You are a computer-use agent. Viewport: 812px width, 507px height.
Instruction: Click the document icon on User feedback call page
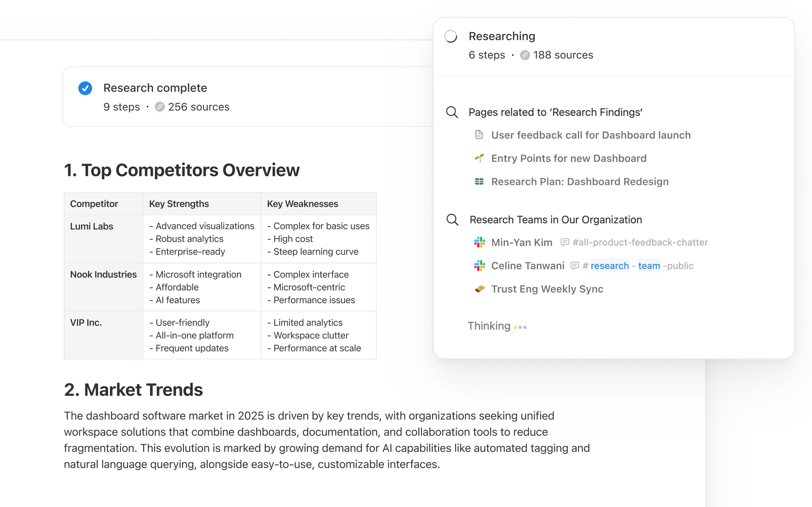(479, 135)
